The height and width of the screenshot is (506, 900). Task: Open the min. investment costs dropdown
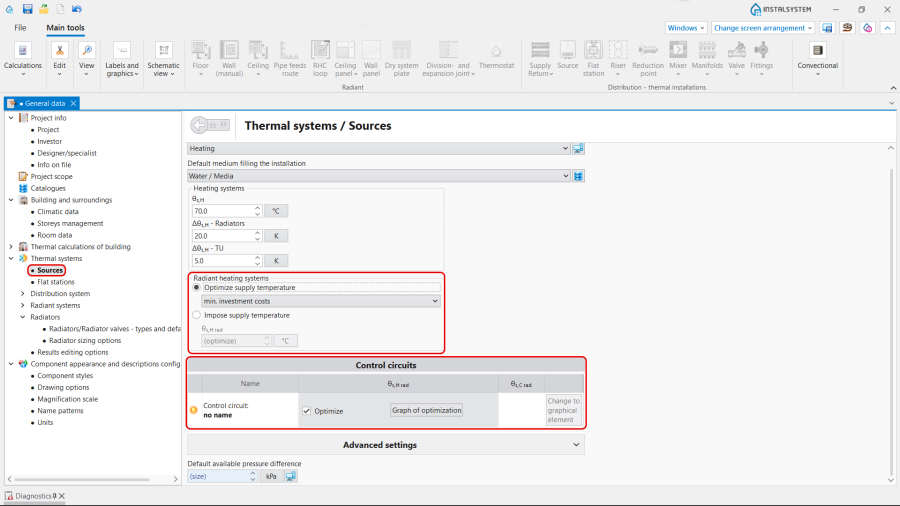coord(320,301)
